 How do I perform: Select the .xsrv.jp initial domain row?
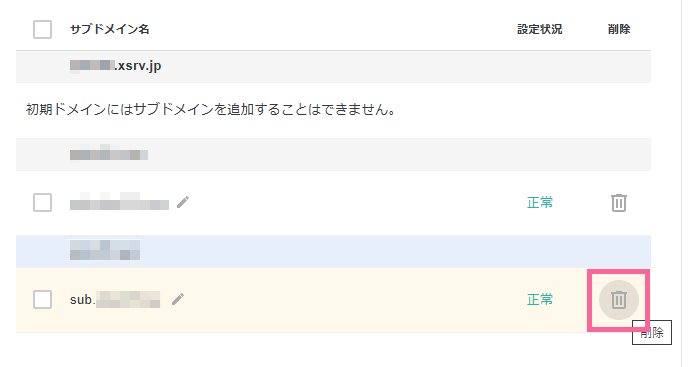tap(333, 67)
